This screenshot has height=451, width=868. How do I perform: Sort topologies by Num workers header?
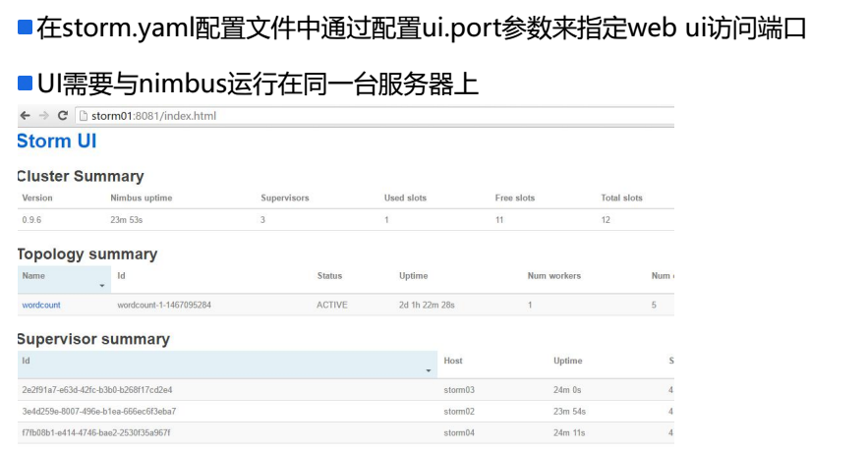[554, 275]
